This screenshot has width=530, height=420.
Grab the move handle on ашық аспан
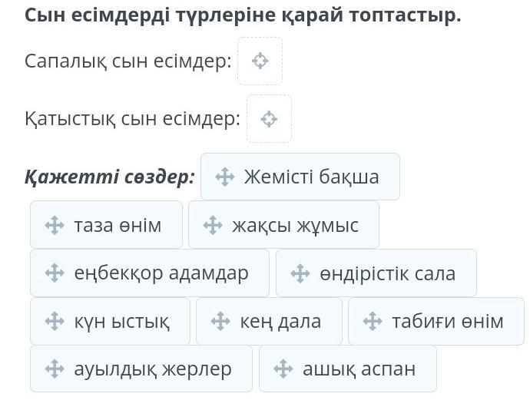[283, 369]
